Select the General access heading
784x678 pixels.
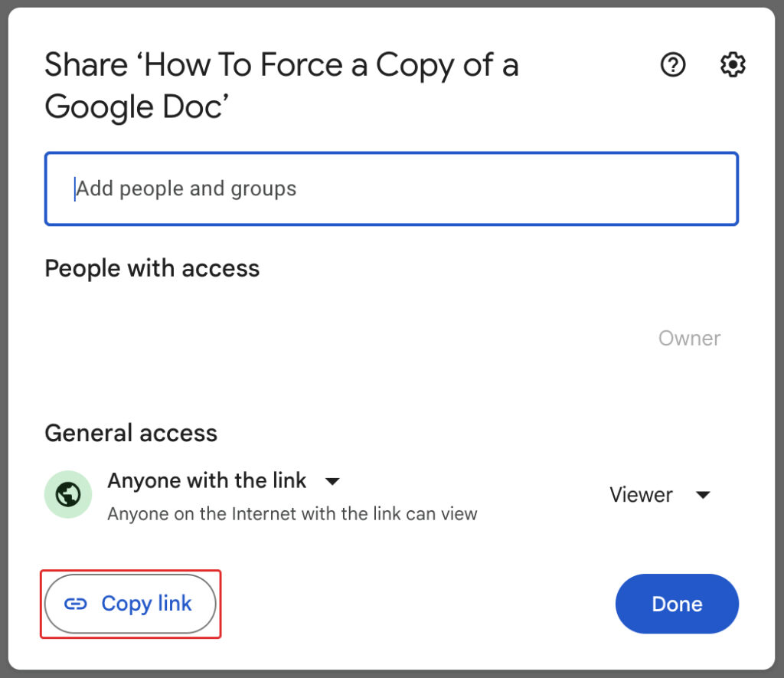click(x=131, y=433)
